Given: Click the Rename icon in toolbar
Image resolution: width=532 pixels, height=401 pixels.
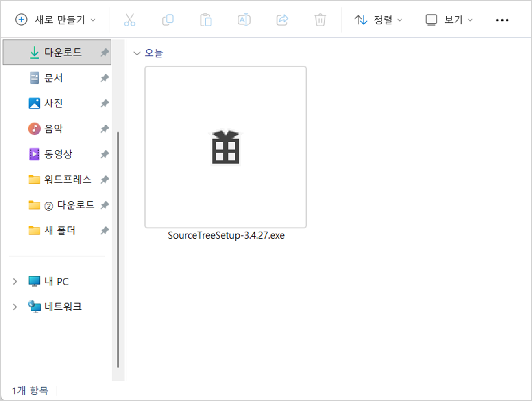Looking at the screenshot, I should [244, 20].
